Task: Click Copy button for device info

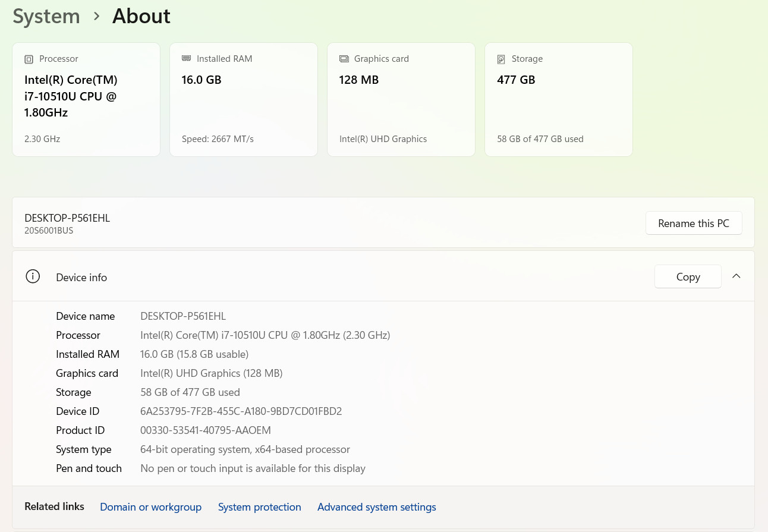Action: (x=688, y=276)
